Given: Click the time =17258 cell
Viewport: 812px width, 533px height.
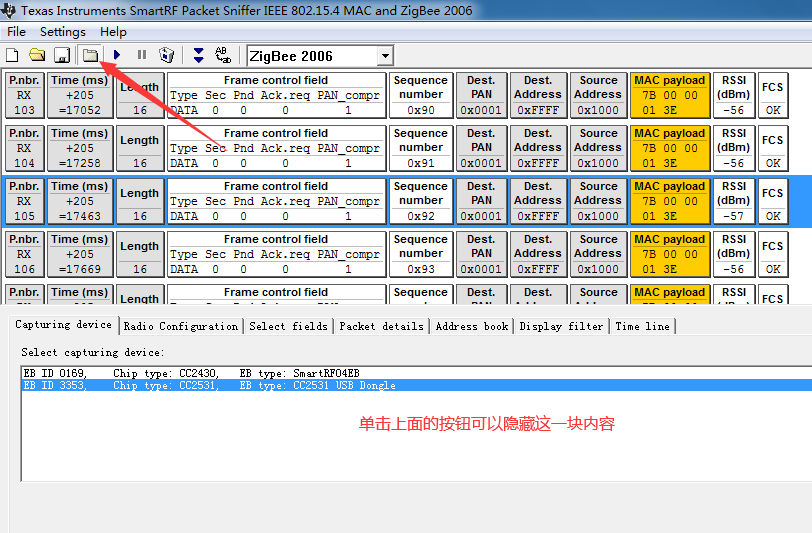Looking at the screenshot, I should [80, 148].
